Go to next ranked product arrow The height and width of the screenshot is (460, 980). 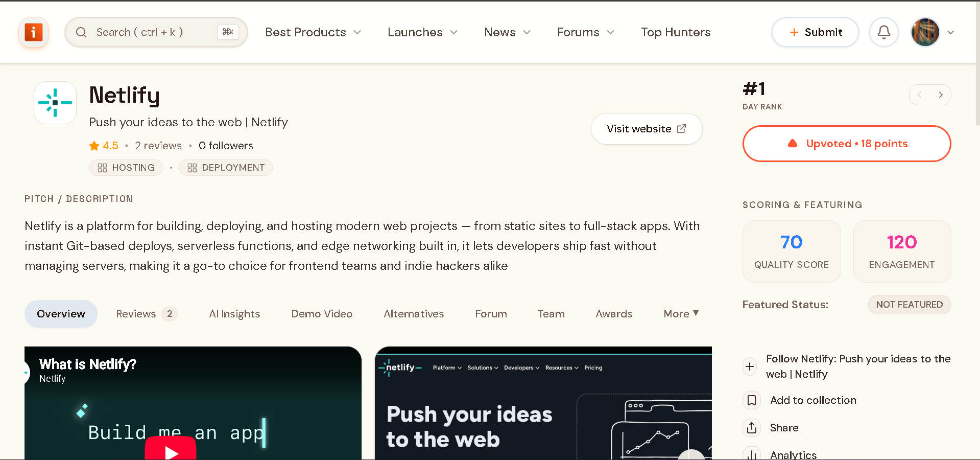(x=941, y=95)
